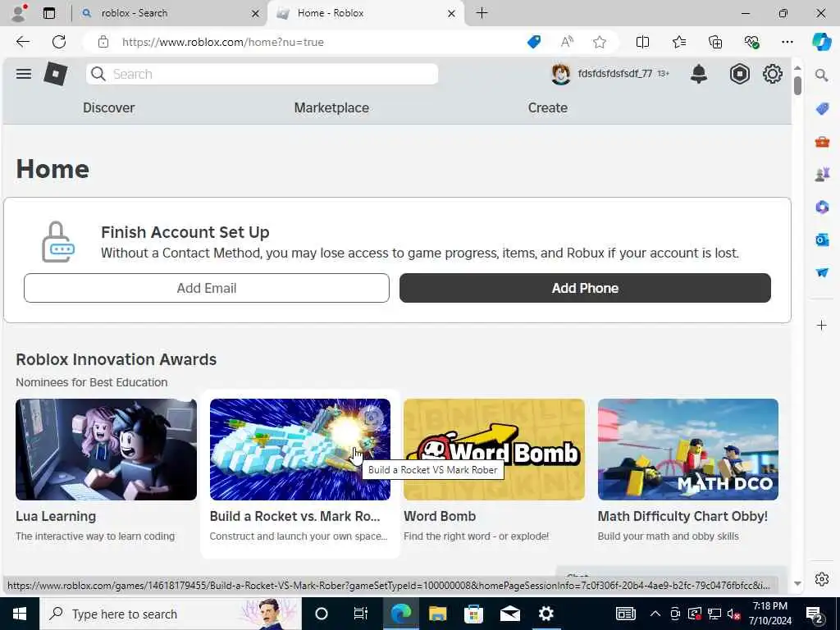The height and width of the screenshot is (630, 840).
Task: Open Word Bomb game thumbnail
Action: click(x=494, y=450)
